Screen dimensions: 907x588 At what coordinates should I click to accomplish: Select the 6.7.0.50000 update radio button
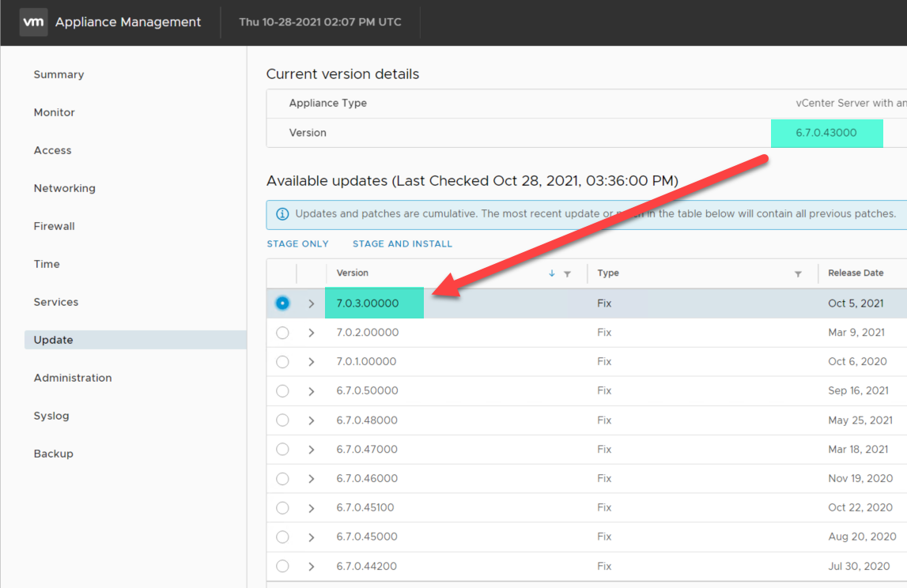point(282,390)
